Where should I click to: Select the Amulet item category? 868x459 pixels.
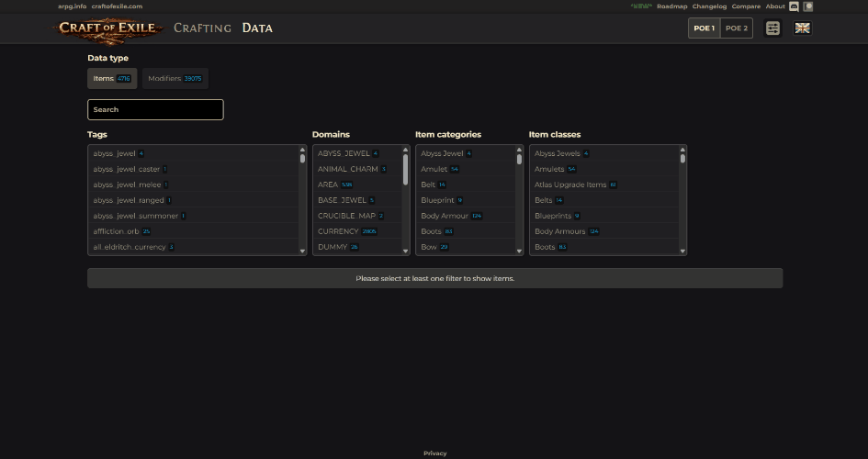[466, 169]
